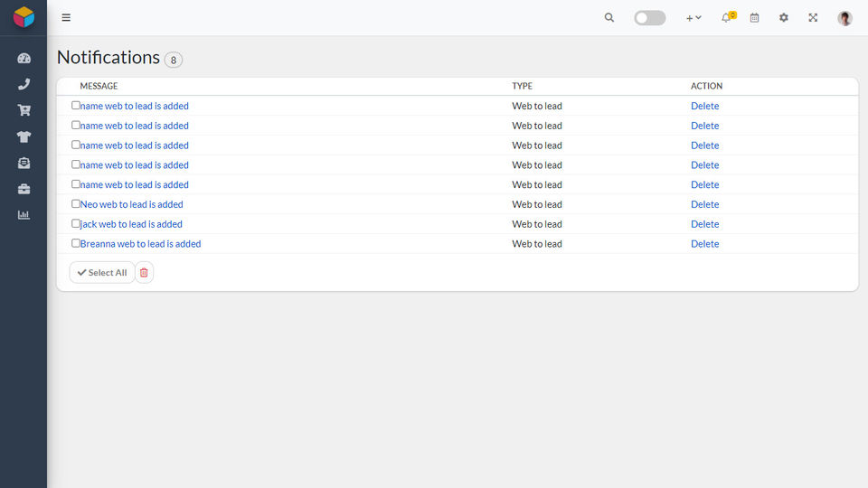The height and width of the screenshot is (488, 868).
Task: Open the notifications bell icon
Action: 727,18
